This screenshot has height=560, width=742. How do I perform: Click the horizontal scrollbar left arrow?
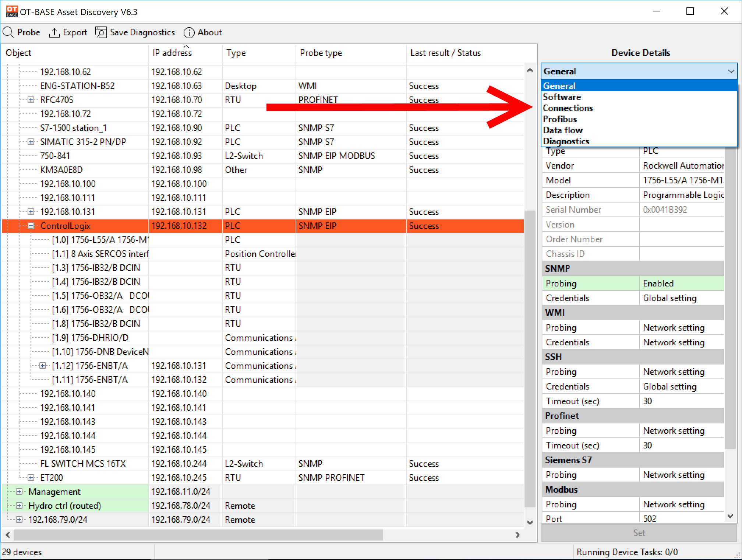point(8,535)
